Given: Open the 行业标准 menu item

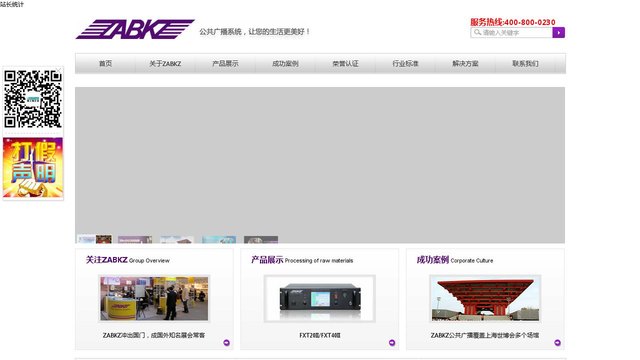Looking at the screenshot, I should click(x=405, y=64).
